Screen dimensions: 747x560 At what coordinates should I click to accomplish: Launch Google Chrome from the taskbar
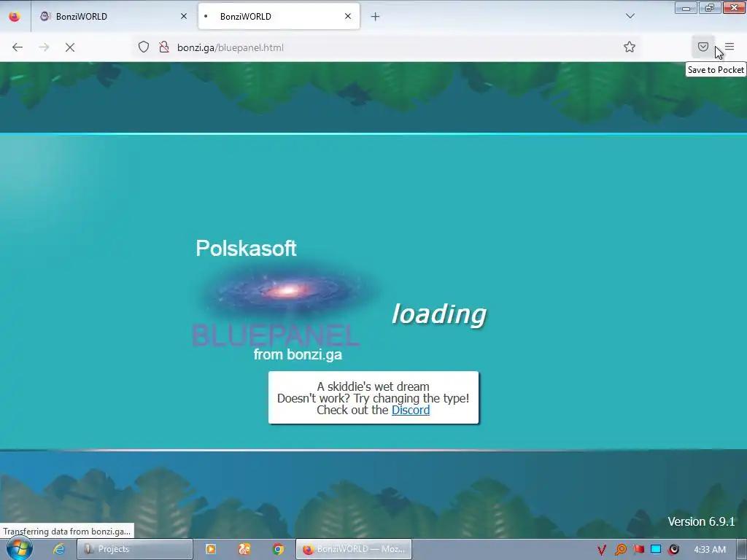pyautogui.click(x=278, y=549)
